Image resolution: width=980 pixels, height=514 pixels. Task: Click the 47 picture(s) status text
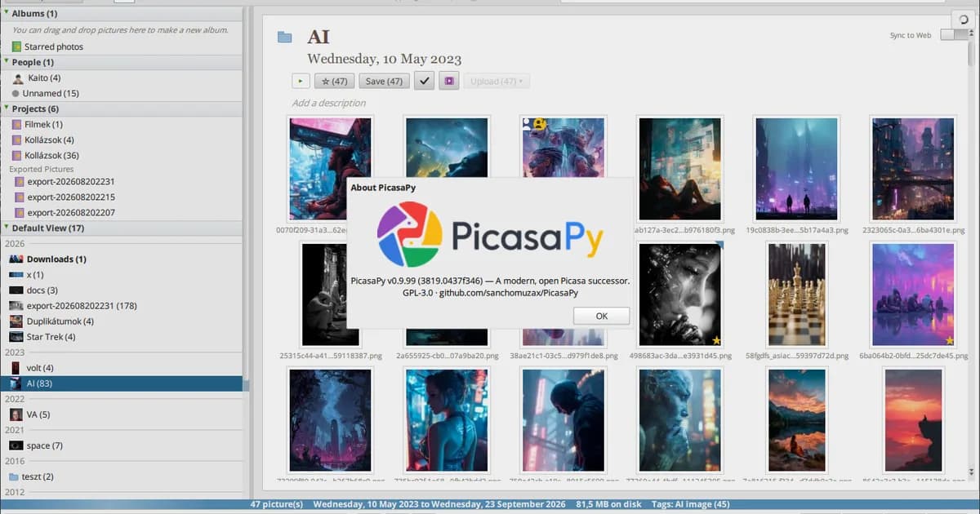pyautogui.click(x=277, y=504)
